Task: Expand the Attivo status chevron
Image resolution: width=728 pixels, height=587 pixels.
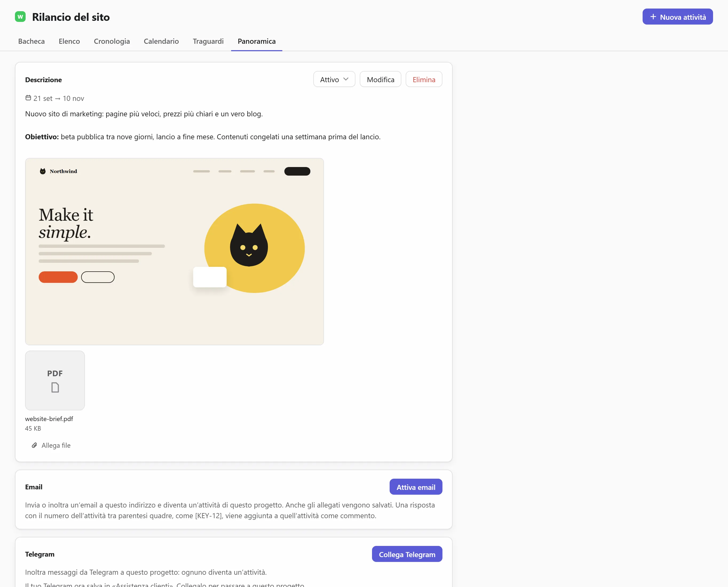Action: click(x=346, y=79)
